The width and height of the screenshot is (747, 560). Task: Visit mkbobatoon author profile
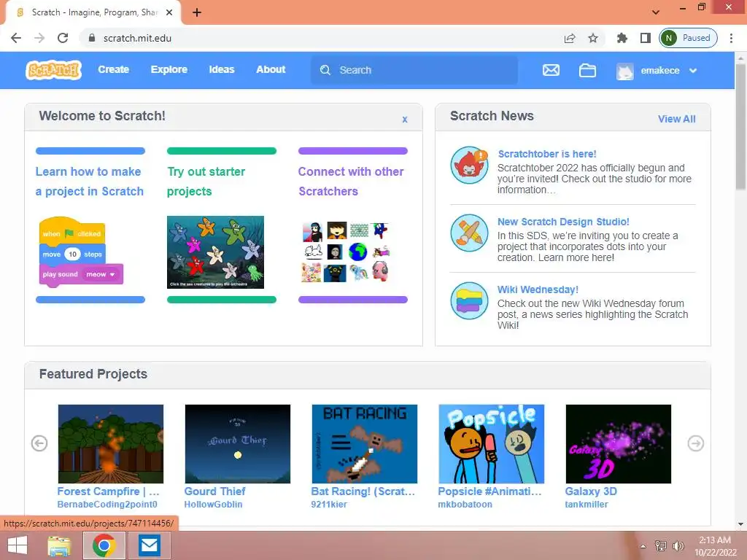pyautogui.click(x=465, y=505)
